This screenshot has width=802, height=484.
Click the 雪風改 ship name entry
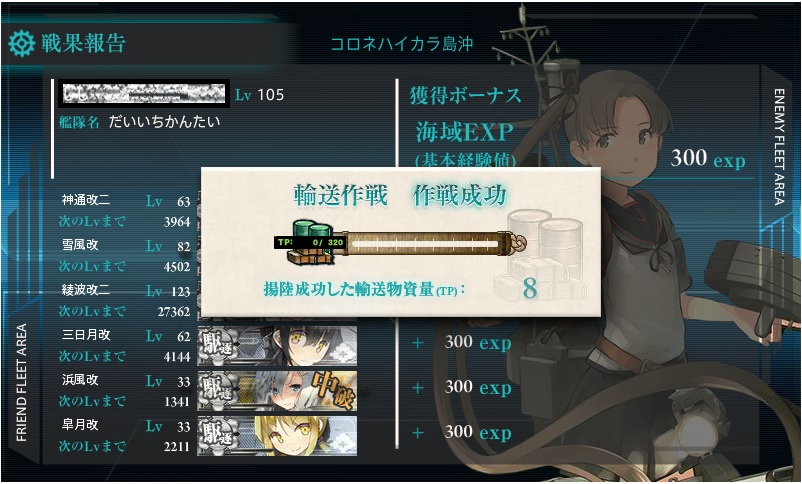80,245
